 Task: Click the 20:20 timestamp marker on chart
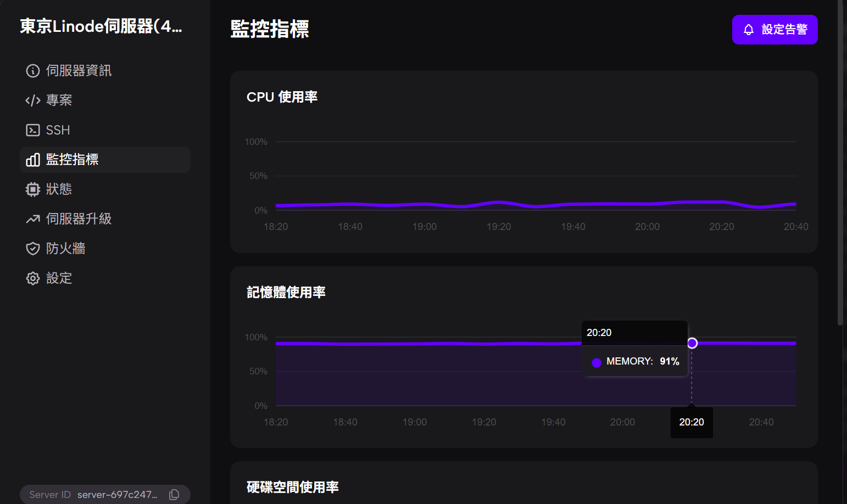[691, 422]
